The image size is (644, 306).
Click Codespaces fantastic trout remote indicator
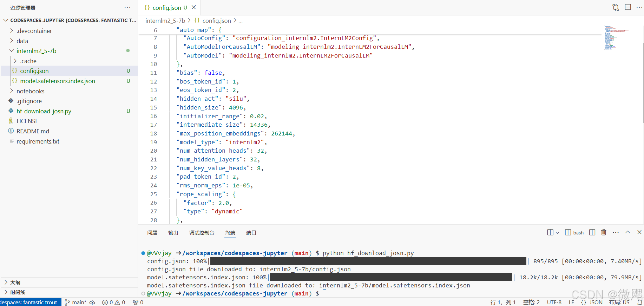(x=31, y=302)
